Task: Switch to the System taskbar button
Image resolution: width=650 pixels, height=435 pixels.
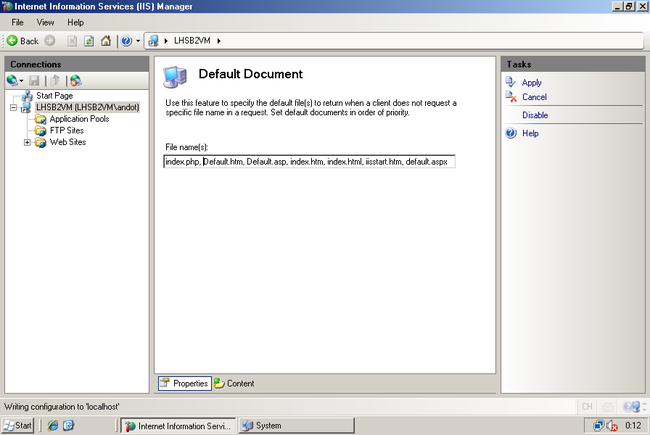Action: click(296, 426)
